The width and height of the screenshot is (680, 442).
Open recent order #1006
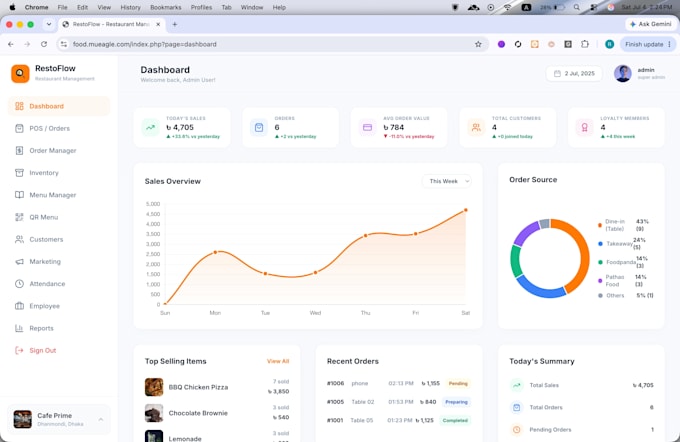(399, 383)
